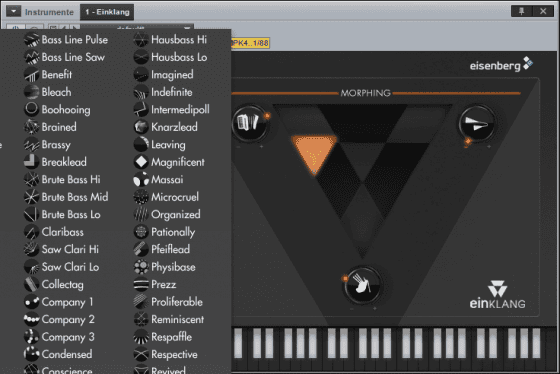Switch to the 1 - Einklang tab
The width and height of the screenshot is (560, 374).
pos(107,12)
